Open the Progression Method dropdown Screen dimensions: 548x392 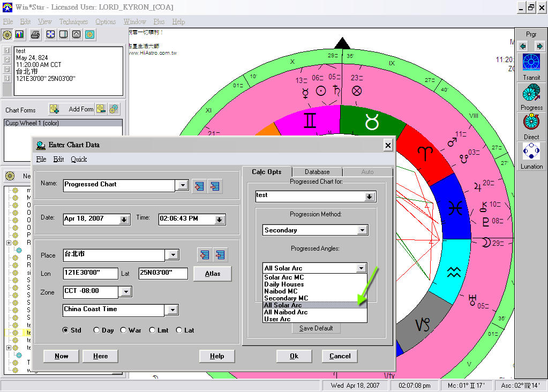pyautogui.click(x=362, y=230)
